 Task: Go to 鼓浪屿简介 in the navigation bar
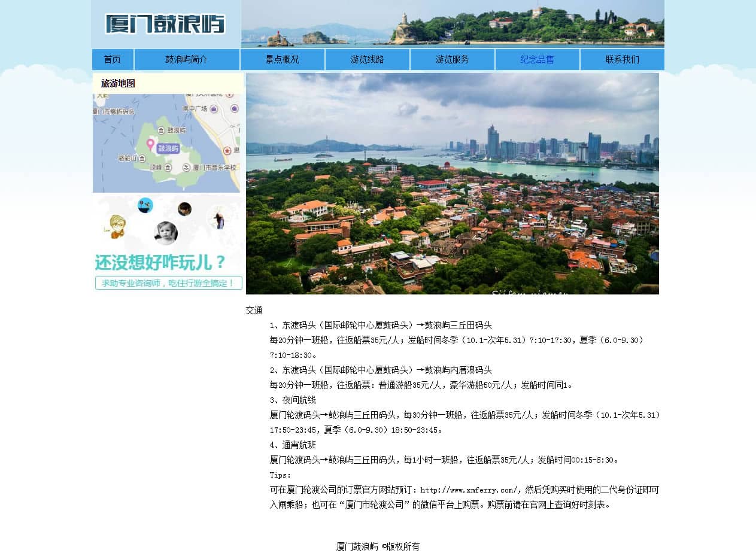(187, 60)
